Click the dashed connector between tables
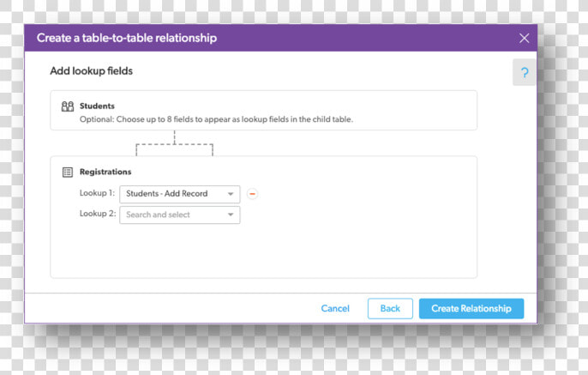This screenshot has height=375, width=588. click(x=174, y=143)
